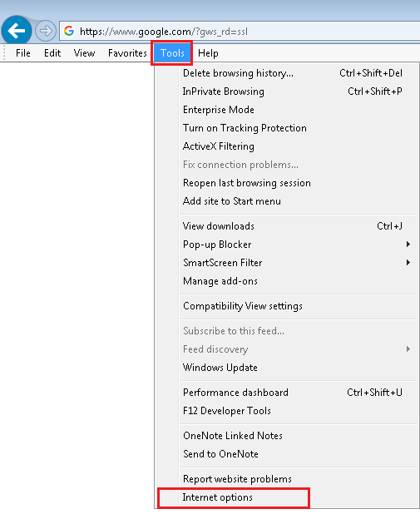The image size is (420, 514).
Task: Click the menu bar drag handle grip
Action: [x=4, y=53]
